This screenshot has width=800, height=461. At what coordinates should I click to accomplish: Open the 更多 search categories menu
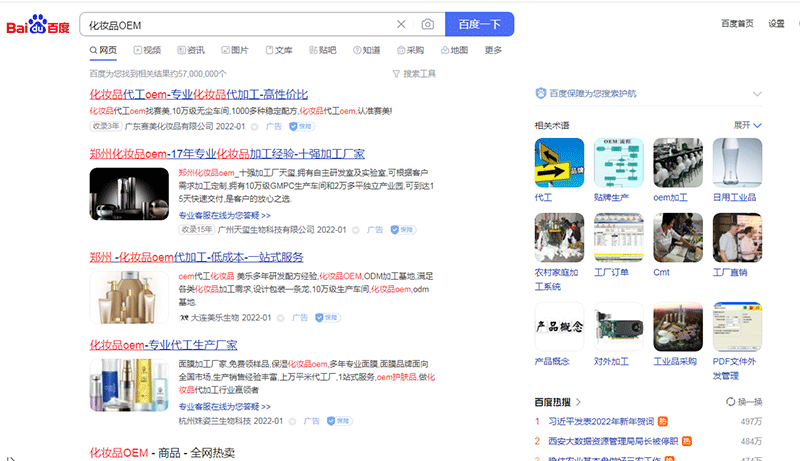coord(493,50)
